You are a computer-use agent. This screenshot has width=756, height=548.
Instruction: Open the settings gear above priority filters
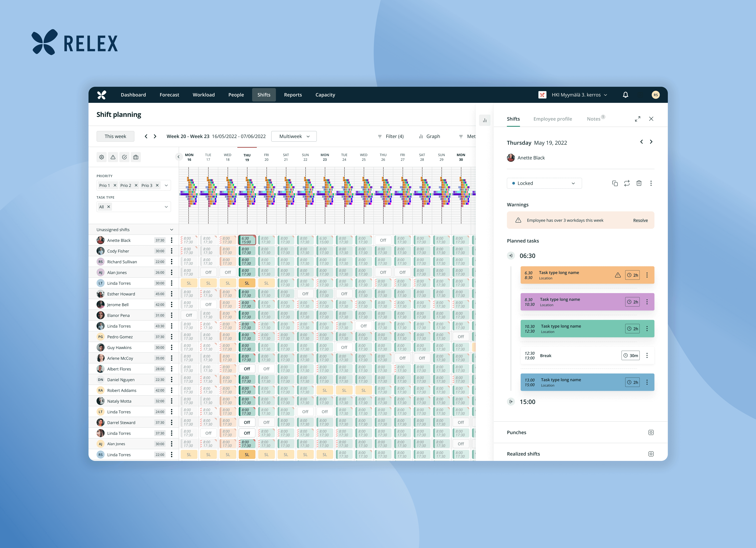point(102,157)
